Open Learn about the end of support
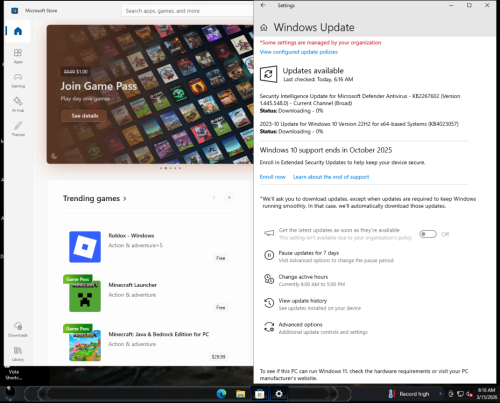 331,177
